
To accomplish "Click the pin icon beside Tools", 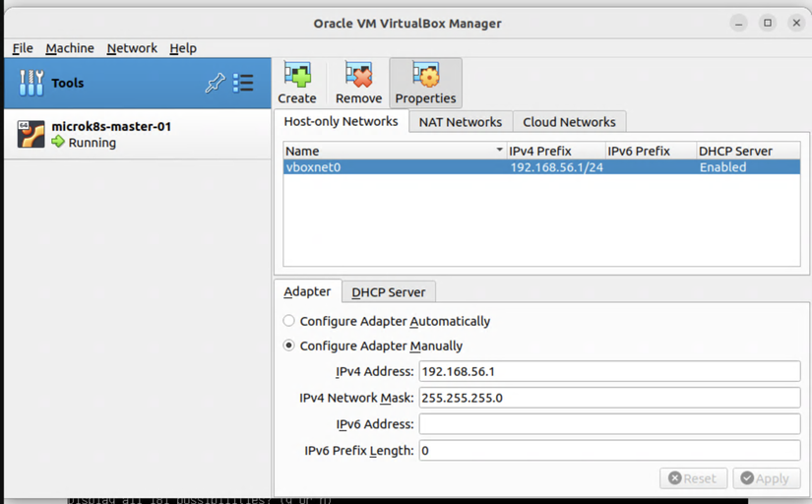I will 215,83.
